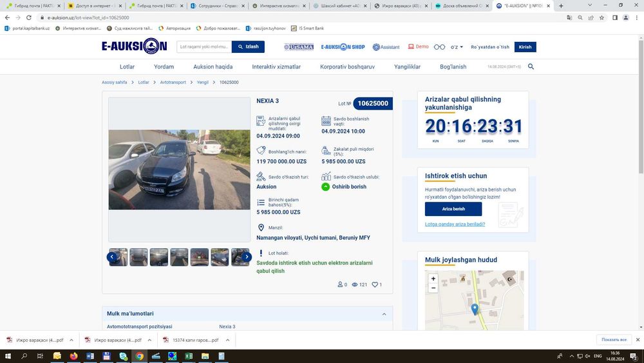The height and width of the screenshot is (363, 644).
Task: Click the views eye counter showing 121
Action: pos(359,284)
